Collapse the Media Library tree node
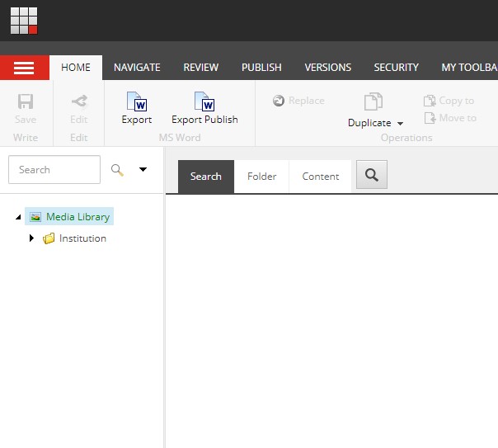 [18, 217]
